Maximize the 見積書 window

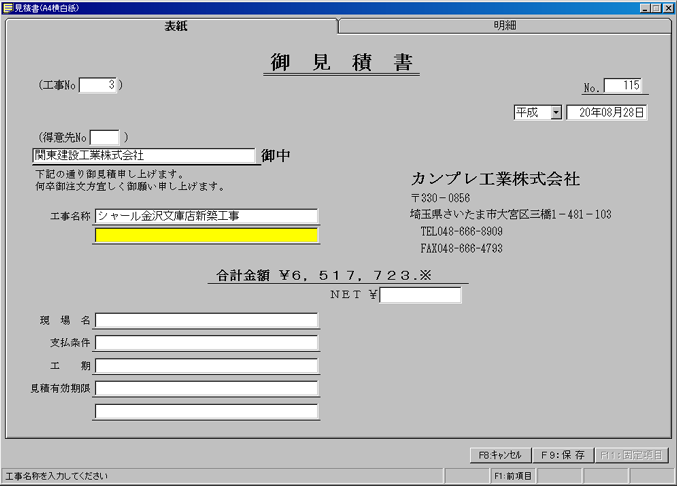coord(656,8)
